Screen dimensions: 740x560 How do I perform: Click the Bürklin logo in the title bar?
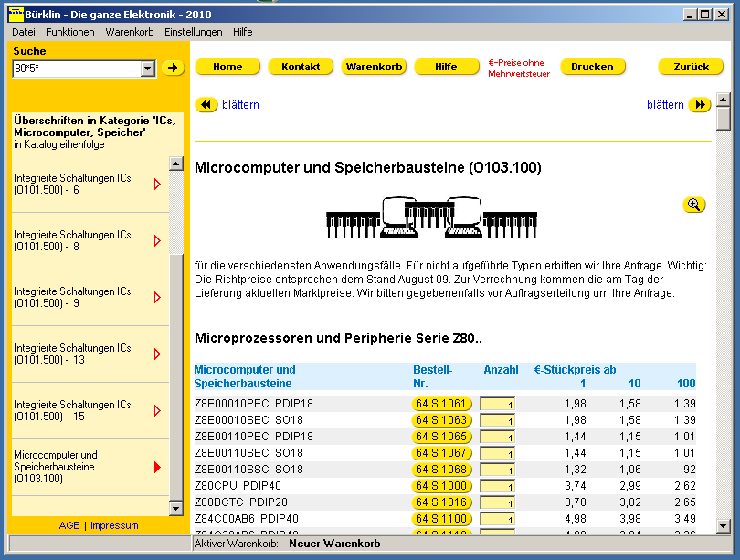pos(16,15)
